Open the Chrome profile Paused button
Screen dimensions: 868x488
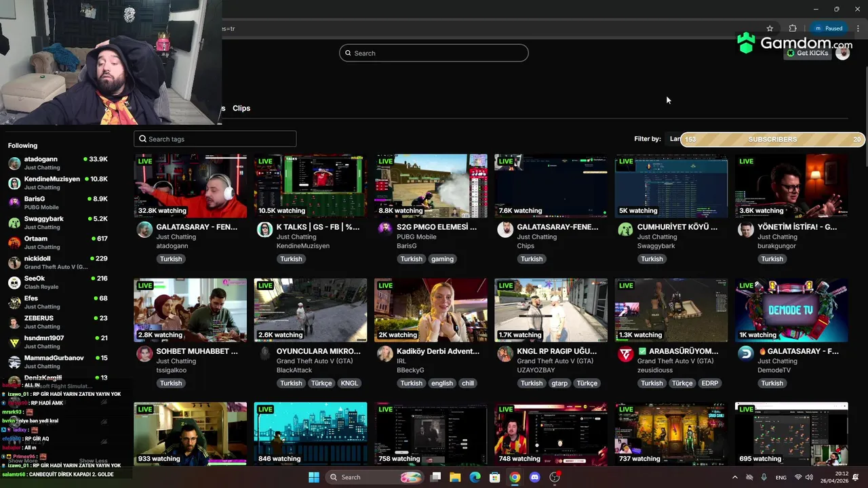pos(829,28)
